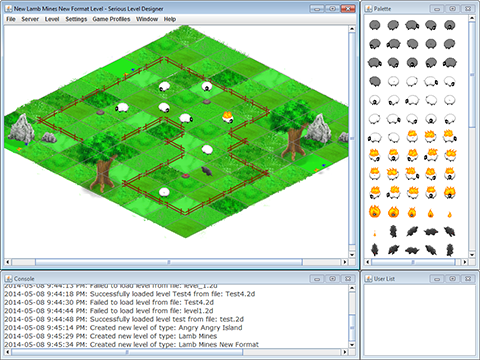Close the Console panel

348,279
